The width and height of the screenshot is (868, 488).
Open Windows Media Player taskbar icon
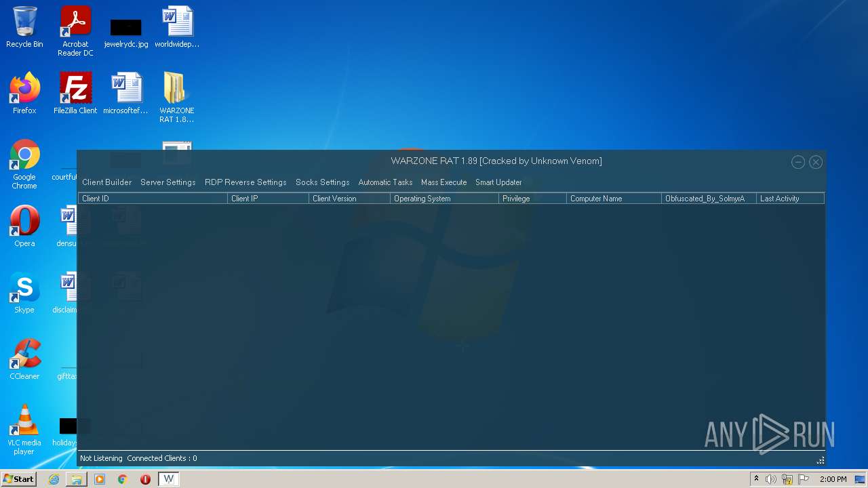click(x=100, y=479)
